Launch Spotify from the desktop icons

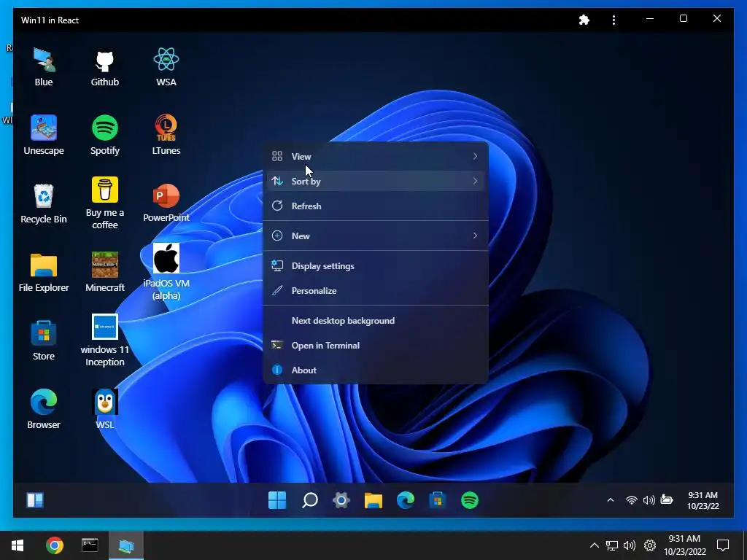[105, 136]
